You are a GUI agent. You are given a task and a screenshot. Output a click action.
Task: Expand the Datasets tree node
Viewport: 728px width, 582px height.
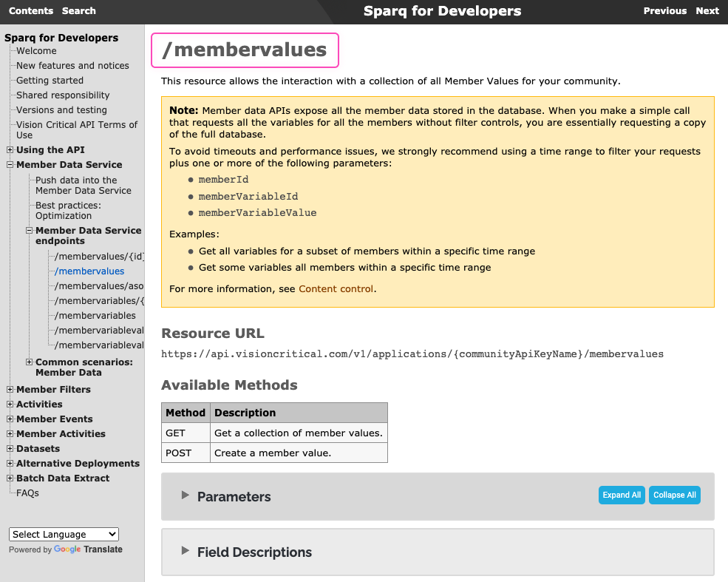(x=10, y=449)
